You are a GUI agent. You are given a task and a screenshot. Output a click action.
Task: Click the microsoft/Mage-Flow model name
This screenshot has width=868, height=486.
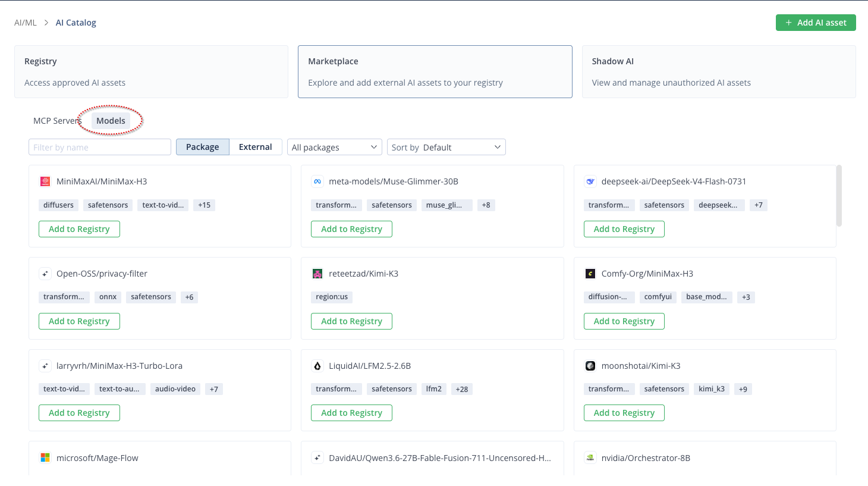(x=98, y=458)
